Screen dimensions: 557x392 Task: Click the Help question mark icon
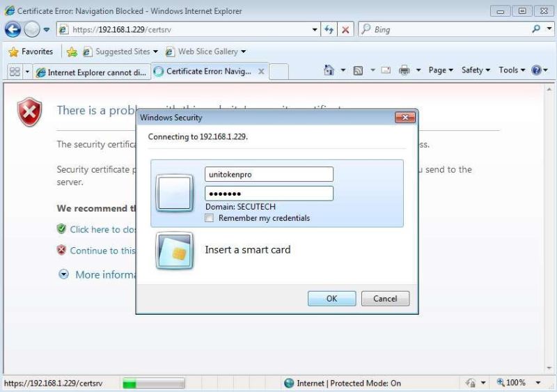(x=536, y=70)
